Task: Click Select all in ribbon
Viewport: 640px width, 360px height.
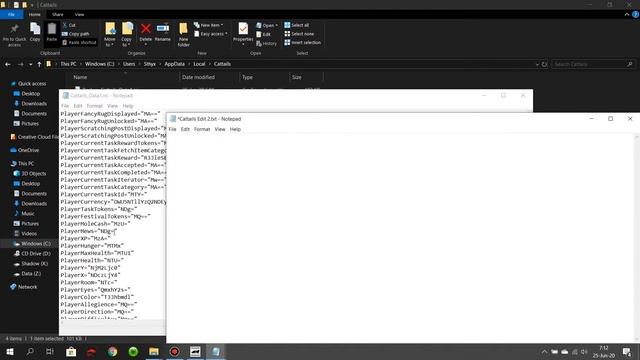Action: pos(297,25)
